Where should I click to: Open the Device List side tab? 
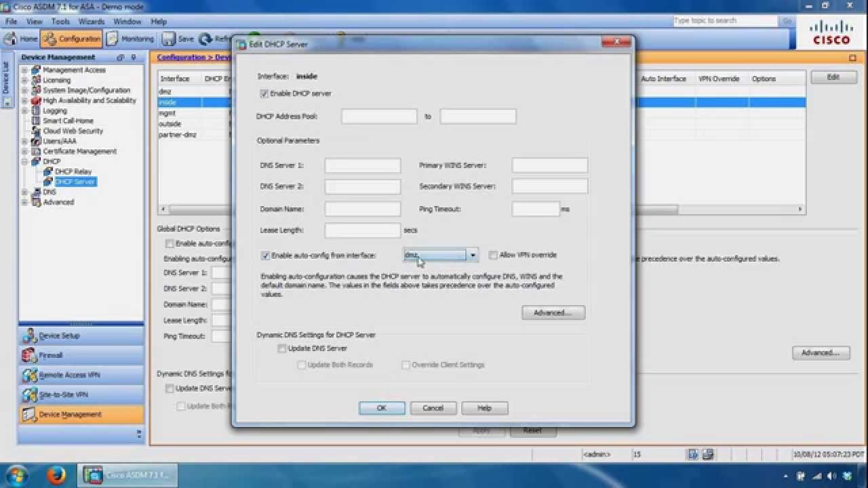pos(6,79)
